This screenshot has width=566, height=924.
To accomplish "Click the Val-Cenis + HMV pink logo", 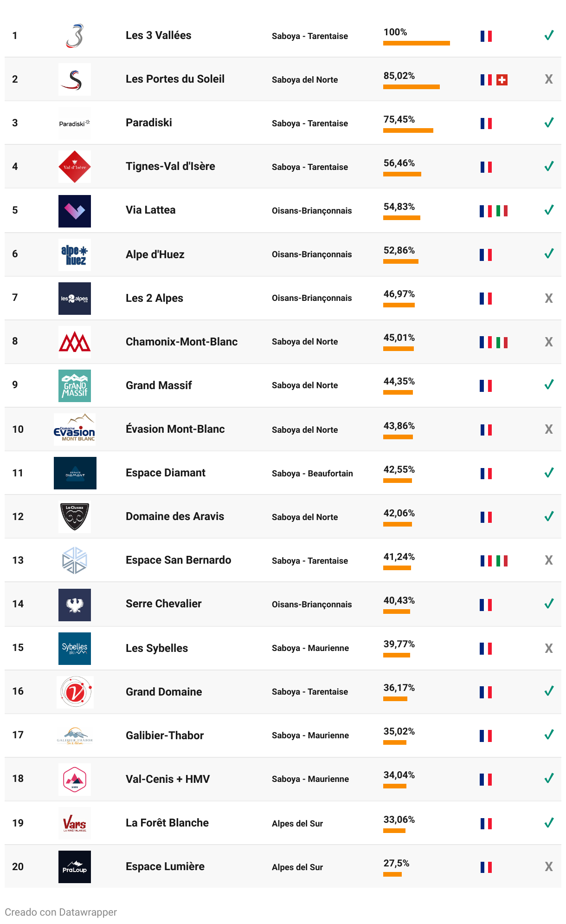I will pyautogui.click(x=75, y=780).
